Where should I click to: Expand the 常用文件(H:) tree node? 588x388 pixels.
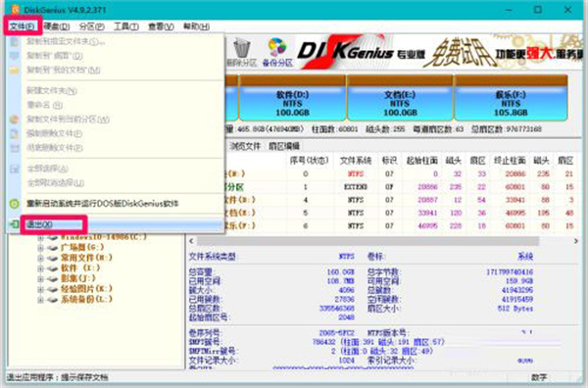point(40,259)
